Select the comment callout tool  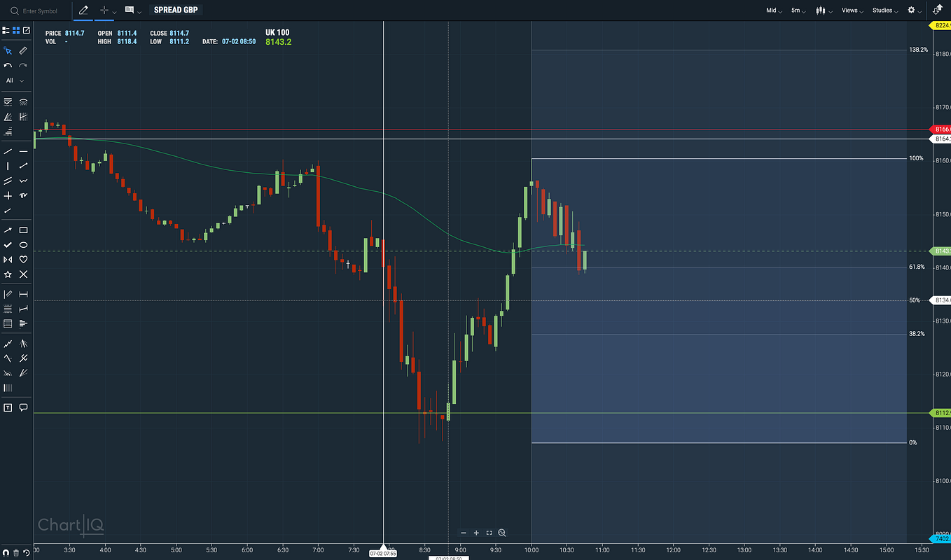point(23,407)
